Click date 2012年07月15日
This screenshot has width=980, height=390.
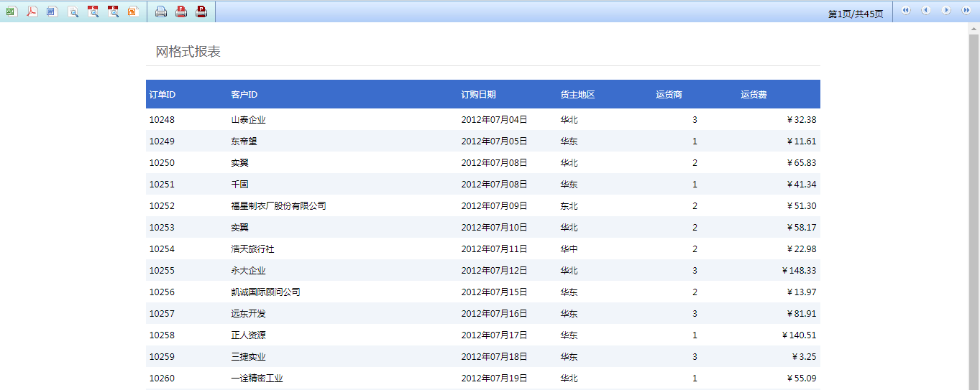click(494, 292)
